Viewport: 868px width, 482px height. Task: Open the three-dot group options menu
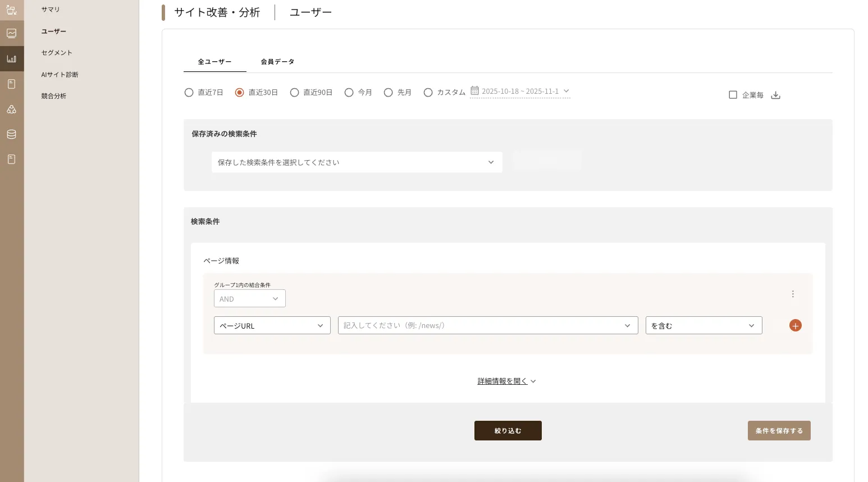793,294
